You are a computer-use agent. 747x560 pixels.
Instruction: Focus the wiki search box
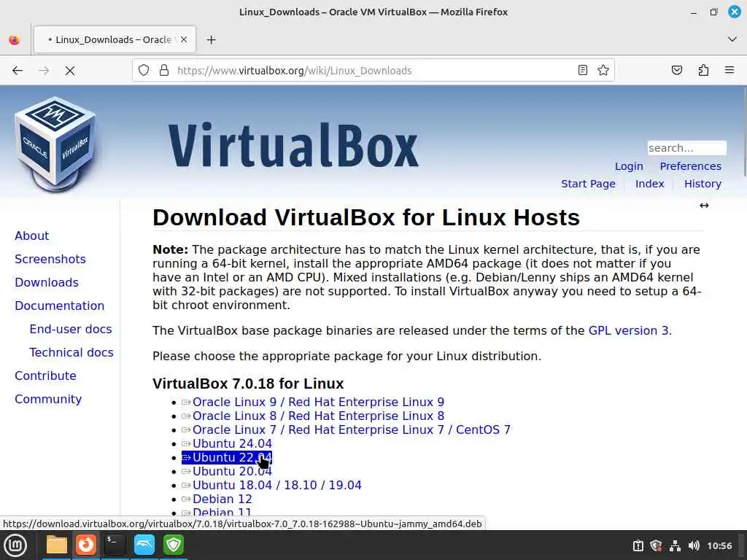(x=686, y=148)
